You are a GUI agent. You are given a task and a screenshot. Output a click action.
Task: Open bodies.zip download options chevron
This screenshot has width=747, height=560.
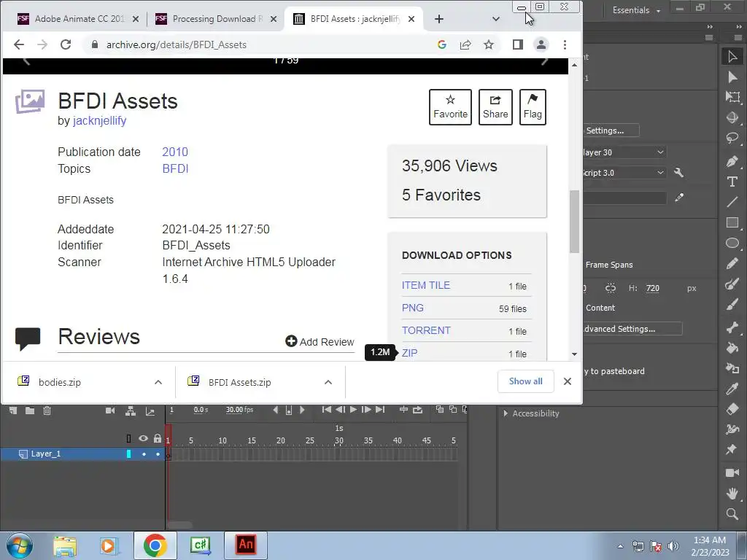pos(158,382)
